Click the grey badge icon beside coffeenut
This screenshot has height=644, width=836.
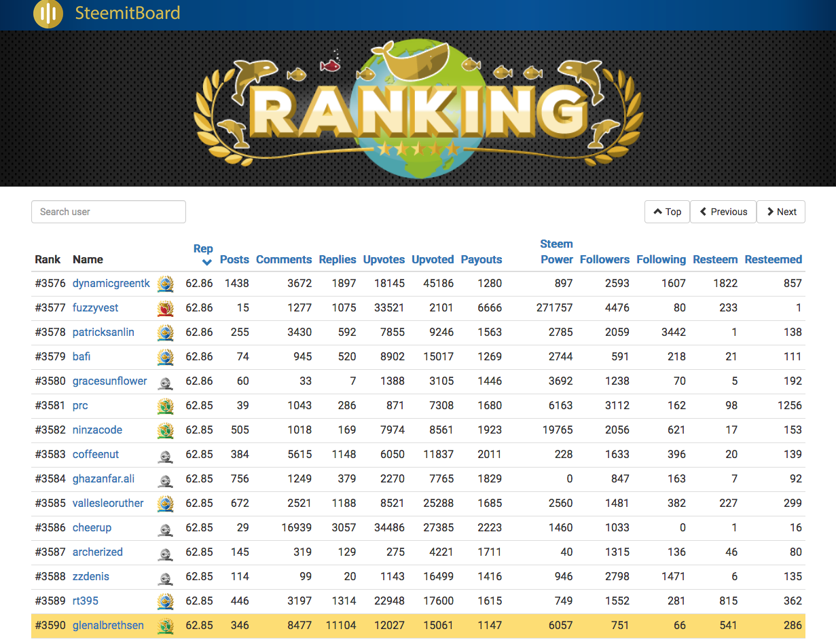click(165, 456)
